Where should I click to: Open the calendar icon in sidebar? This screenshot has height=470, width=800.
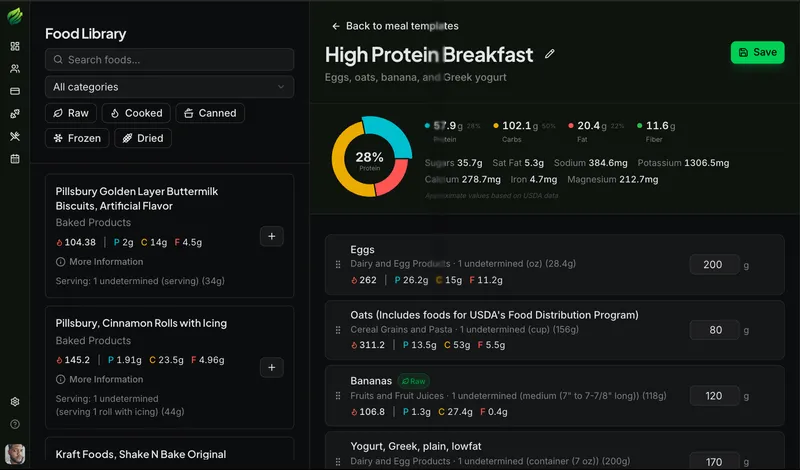tap(15, 159)
